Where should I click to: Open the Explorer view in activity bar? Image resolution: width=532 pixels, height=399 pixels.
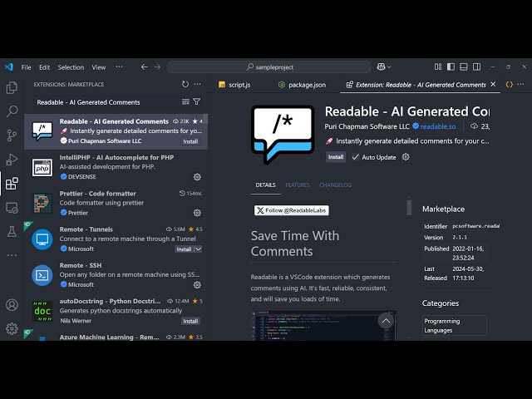tap(12, 87)
